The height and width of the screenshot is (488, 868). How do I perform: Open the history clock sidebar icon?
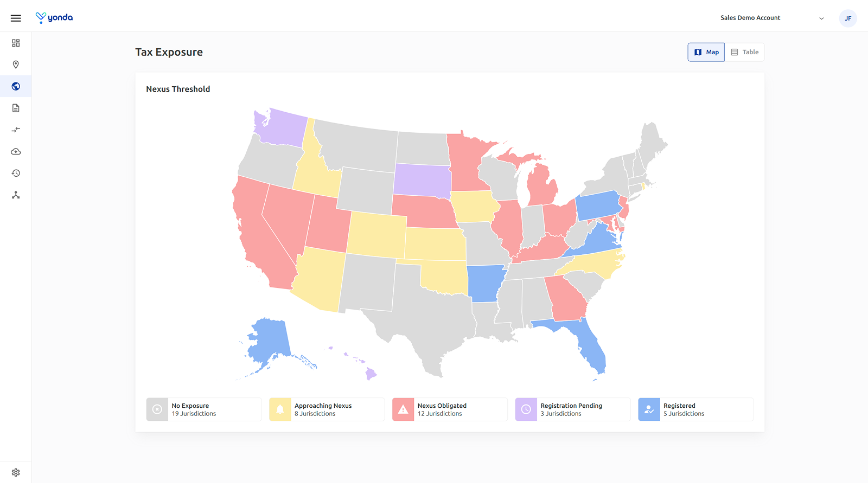[16, 173]
